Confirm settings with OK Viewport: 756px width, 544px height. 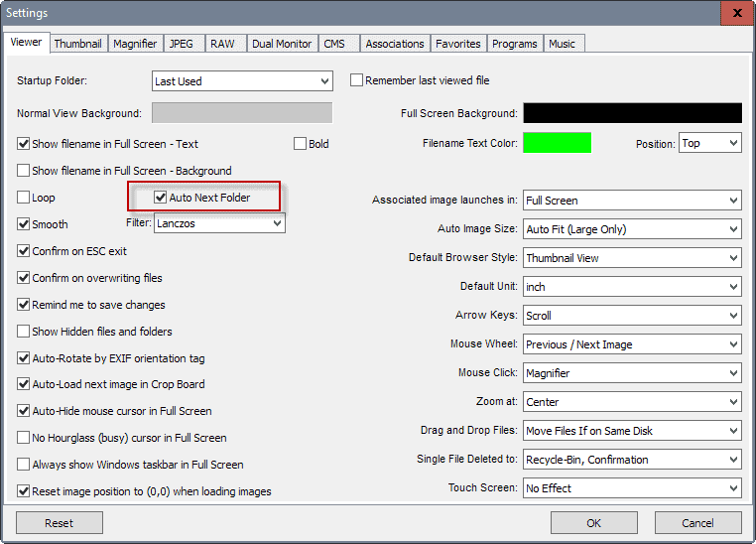click(594, 523)
